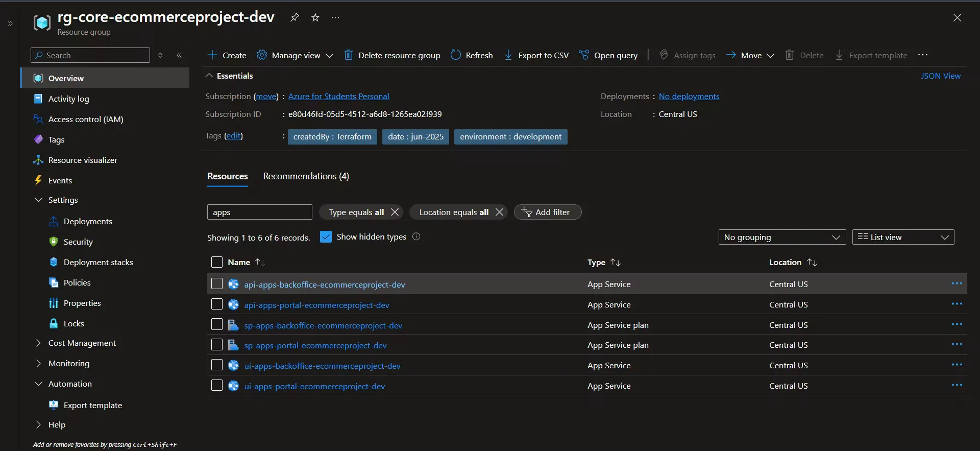Click the Add filter button
The image size is (980, 451).
pos(547,212)
